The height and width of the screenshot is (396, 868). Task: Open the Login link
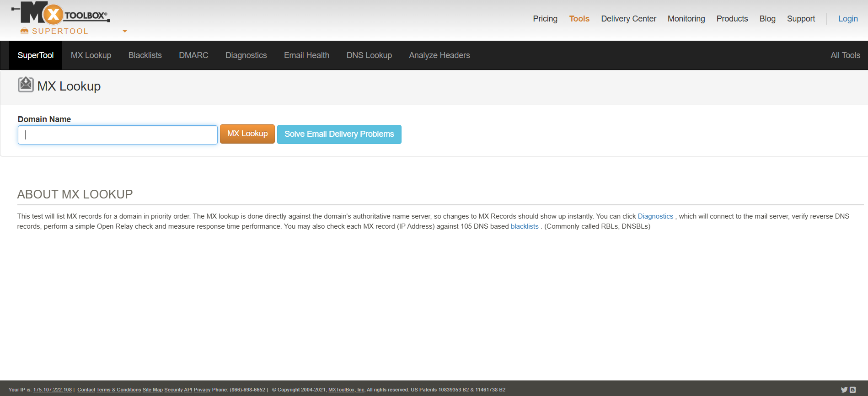[x=847, y=19]
